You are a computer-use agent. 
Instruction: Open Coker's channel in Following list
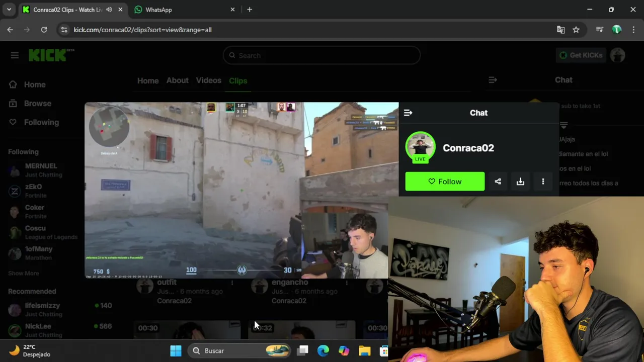43,211
